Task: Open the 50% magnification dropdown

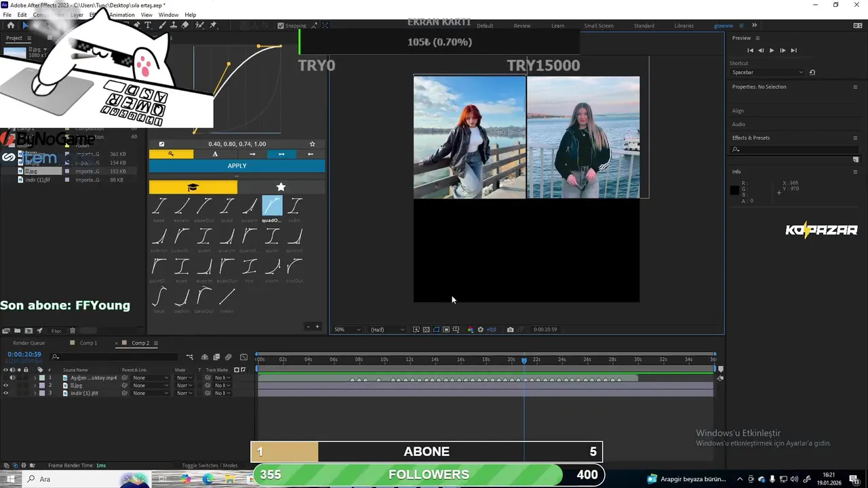Action: tap(347, 329)
